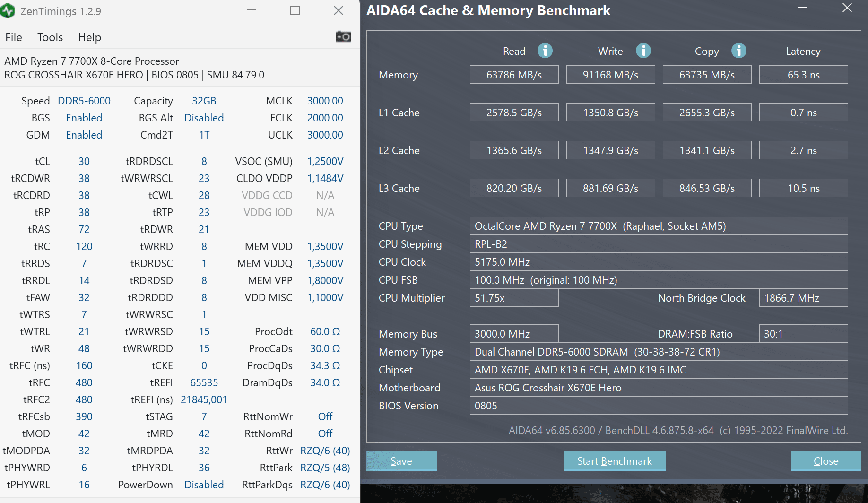Click the Copy column info icon

pyautogui.click(x=739, y=51)
